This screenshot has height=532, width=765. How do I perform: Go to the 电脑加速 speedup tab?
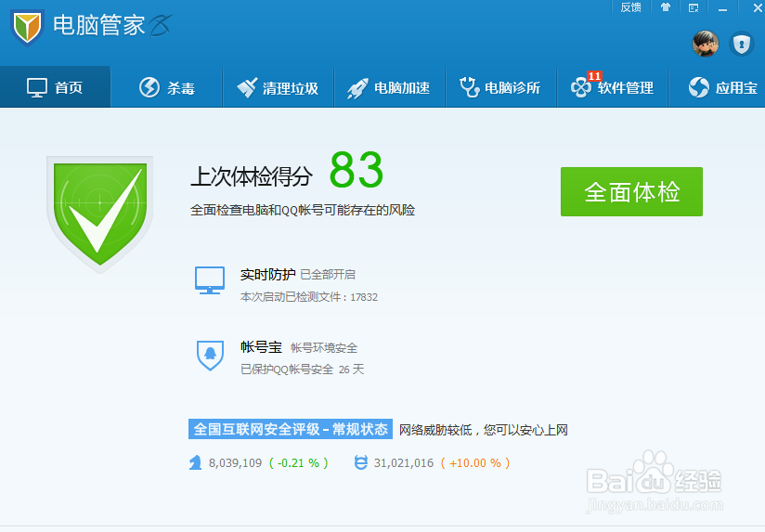point(389,88)
